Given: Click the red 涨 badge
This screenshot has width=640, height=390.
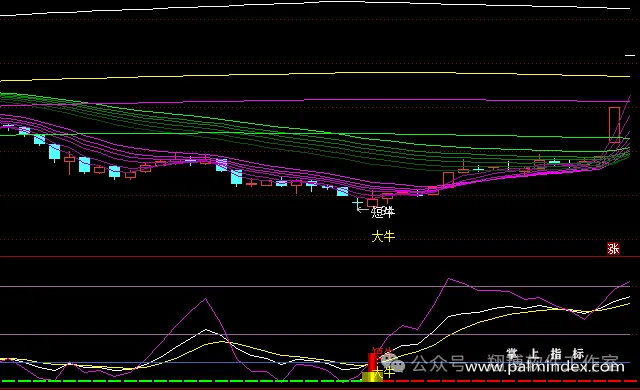Looking at the screenshot, I should pos(613,248).
